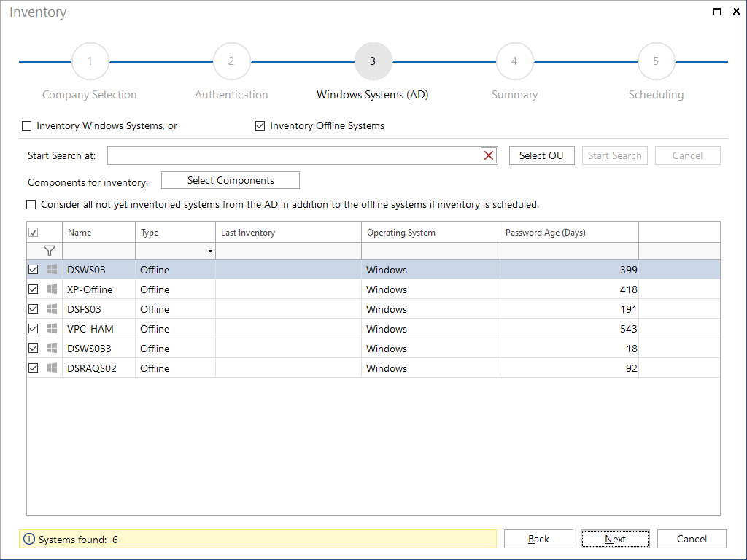This screenshot has height=560, width=747.
Task: Close the Inventory window
Action: (x=736, y=12)
